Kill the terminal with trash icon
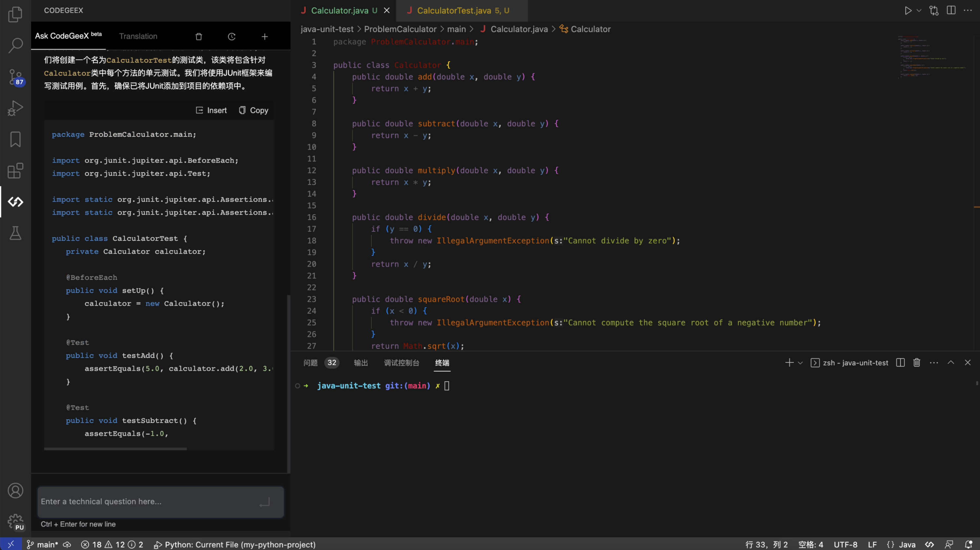 point(917,363)
